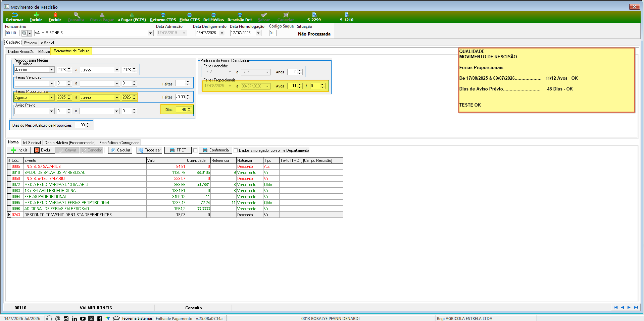Enable Dados Empregador conforme Departamento checkbox

[236, 150]
